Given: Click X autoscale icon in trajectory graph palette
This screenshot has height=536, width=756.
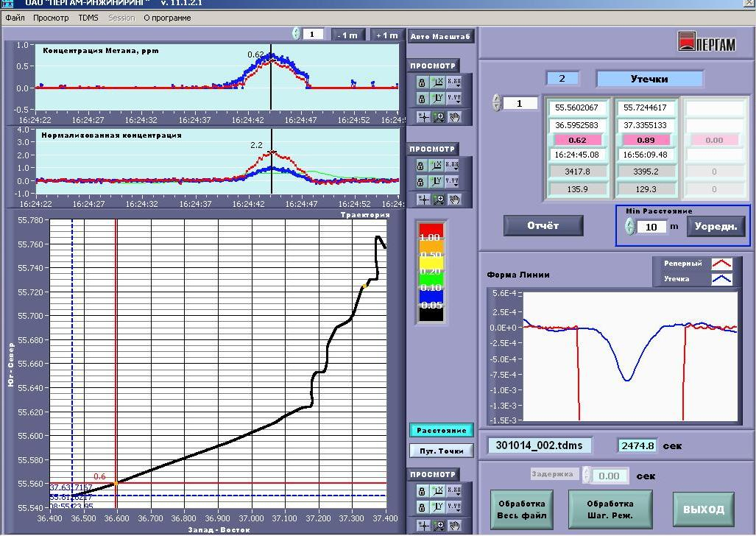Looking at the screenshot, I should 438,491.
